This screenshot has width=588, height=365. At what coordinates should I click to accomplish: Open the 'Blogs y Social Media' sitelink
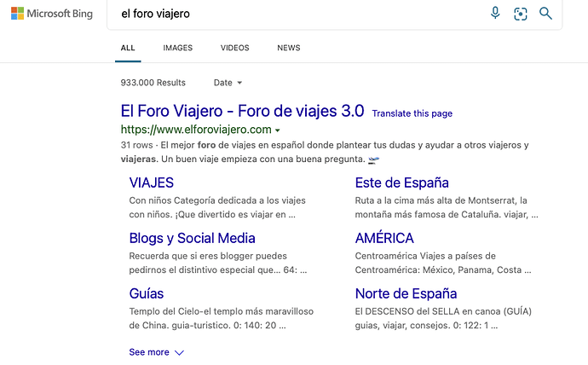pyautogui.click(x=192, y=238)
